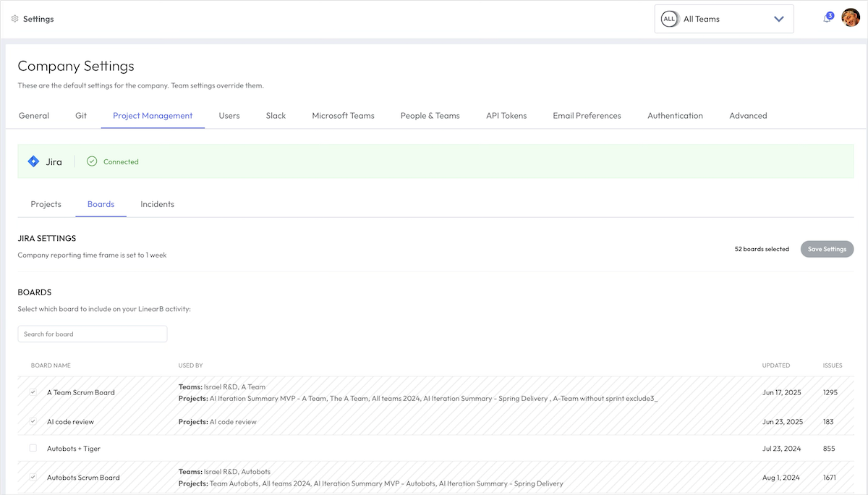The width and height of the screenshot is (868, 495).
Task: Expand the All Teams dropdown chevron
Action: pyautogui.click(x=779, y=19)
